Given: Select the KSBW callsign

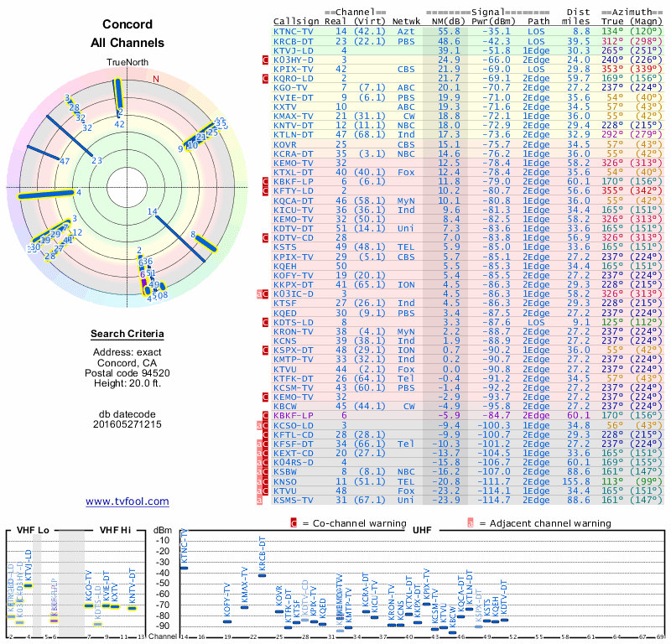Looking at the screenshot, I should pyautogui.click(x=285, y=472).
